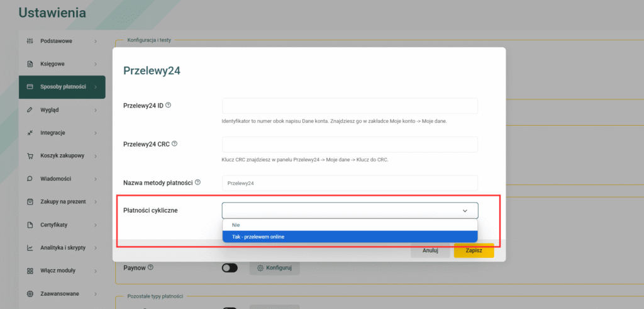Viewport: 644px width, 309px height.
Task: Click the help icon next to Paynow
Action: [150, 267]
